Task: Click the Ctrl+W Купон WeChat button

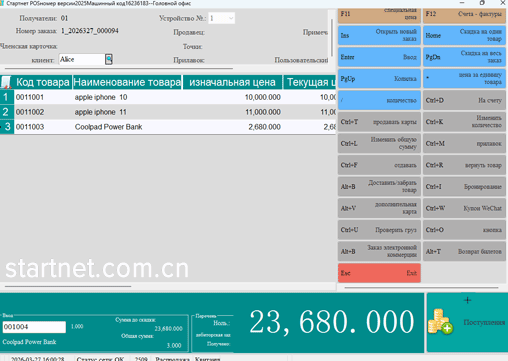Action: (464, 208)
